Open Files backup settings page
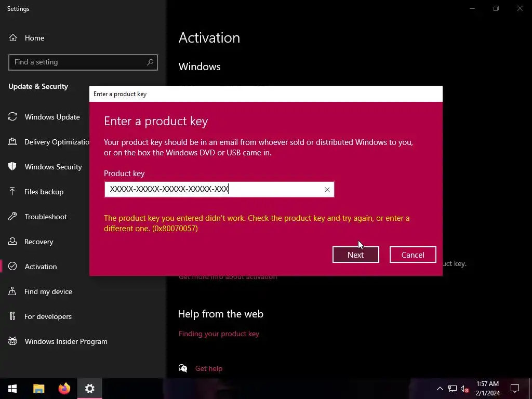 44,192
